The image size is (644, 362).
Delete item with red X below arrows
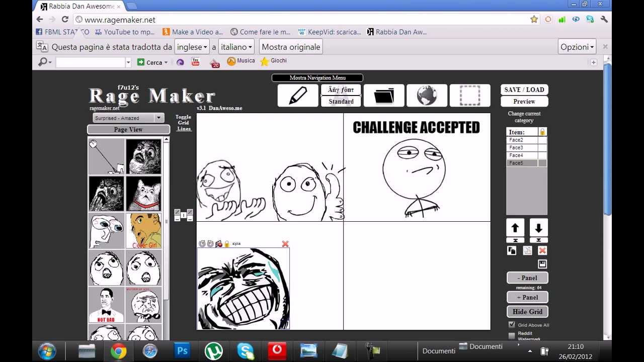(542, 250)
